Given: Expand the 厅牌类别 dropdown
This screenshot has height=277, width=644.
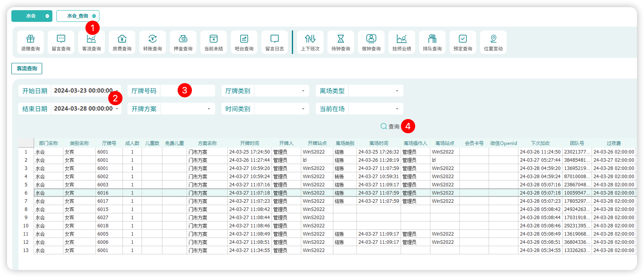Looking at the screenshot, I should 303,91.
